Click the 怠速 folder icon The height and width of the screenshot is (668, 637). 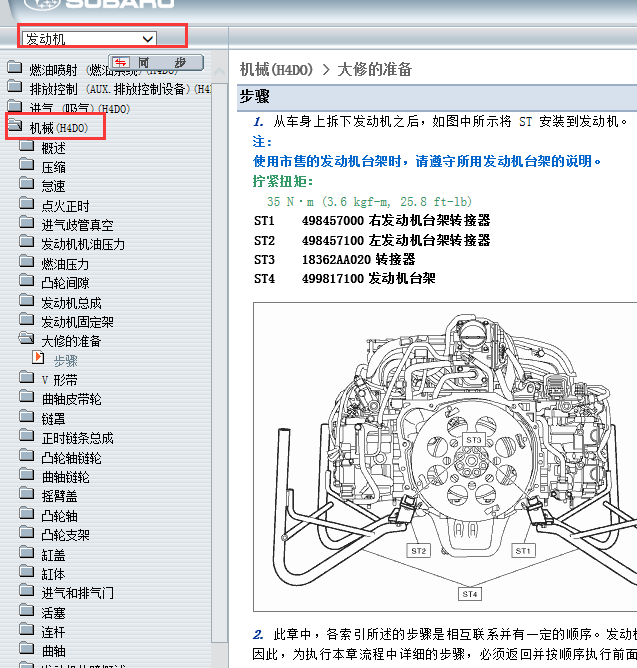tap(26, 184)
